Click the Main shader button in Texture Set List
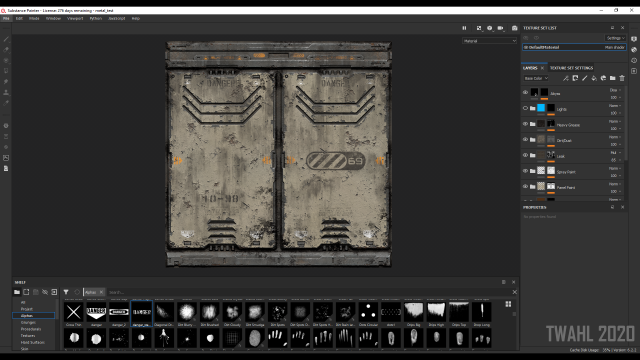This screenshot has height=360, width=640. 614,47
